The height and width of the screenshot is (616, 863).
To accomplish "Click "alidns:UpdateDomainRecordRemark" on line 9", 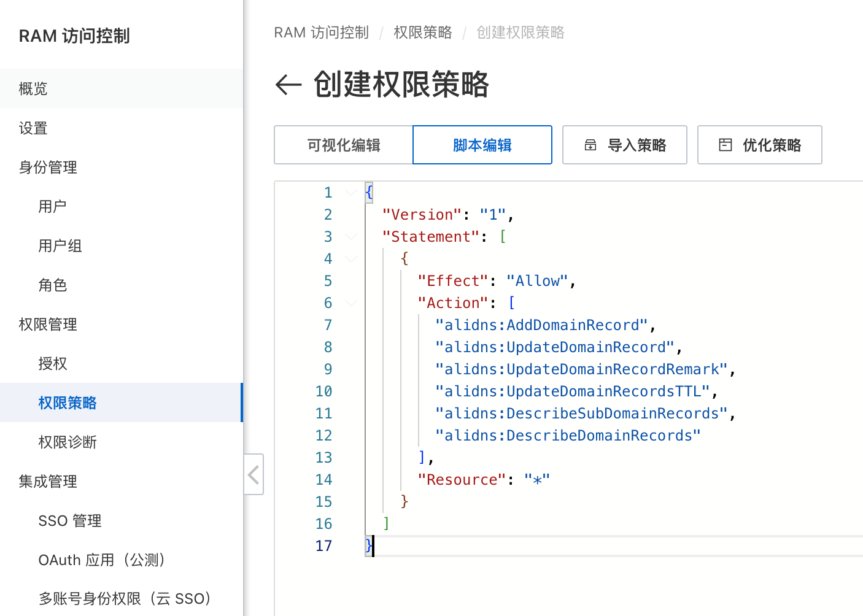I will tap(582, 369).
